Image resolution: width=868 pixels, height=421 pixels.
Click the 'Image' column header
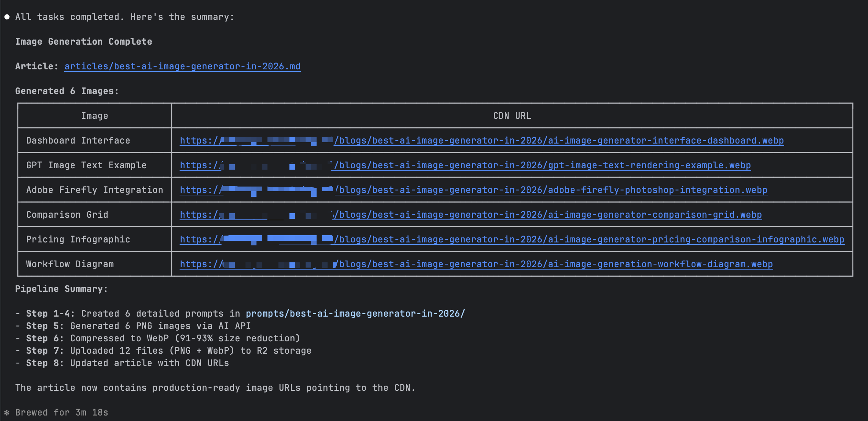point(94,116)
